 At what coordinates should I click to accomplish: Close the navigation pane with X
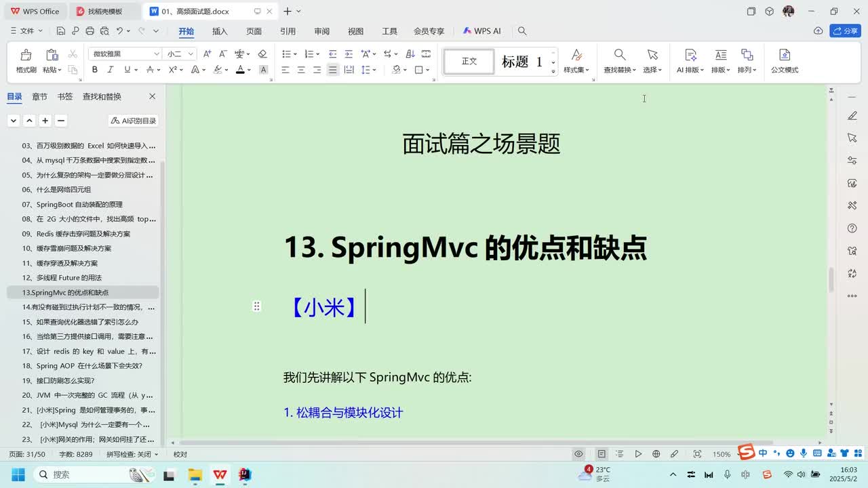(x=152, y=97)
